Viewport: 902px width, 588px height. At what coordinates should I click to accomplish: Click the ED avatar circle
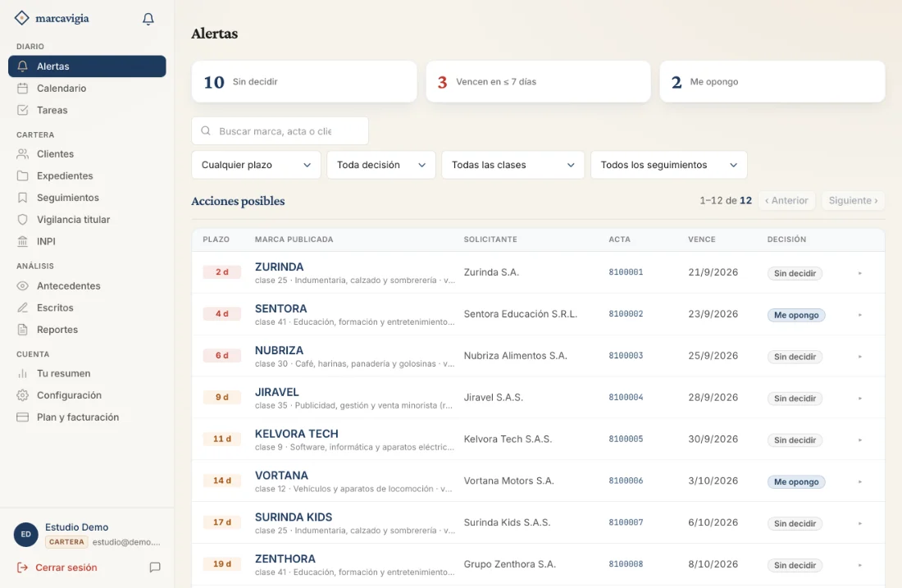26,535
